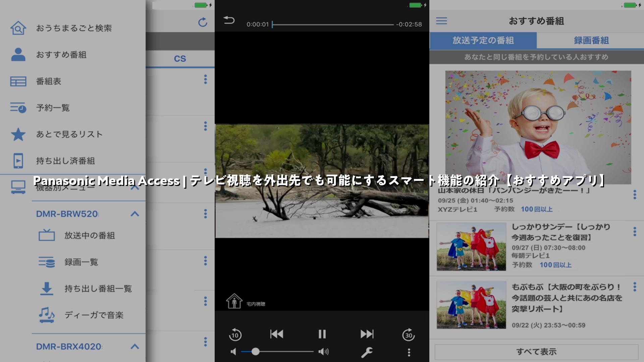Viewport: 644px width, 362px height.
Task: Select the 録画番組 tab
Action: pyautogui.click(x=591, y=40)
